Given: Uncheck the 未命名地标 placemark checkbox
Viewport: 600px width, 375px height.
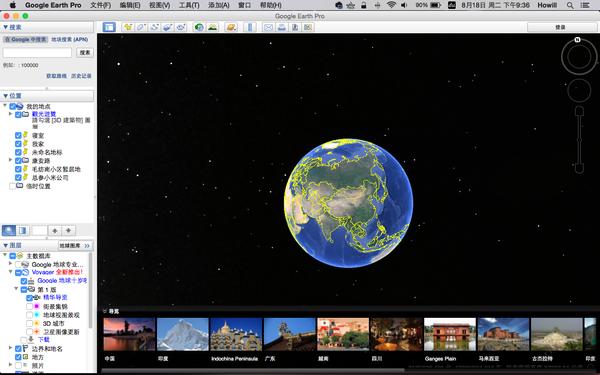Looking at the screenshot, I should [x=18, y=152].
